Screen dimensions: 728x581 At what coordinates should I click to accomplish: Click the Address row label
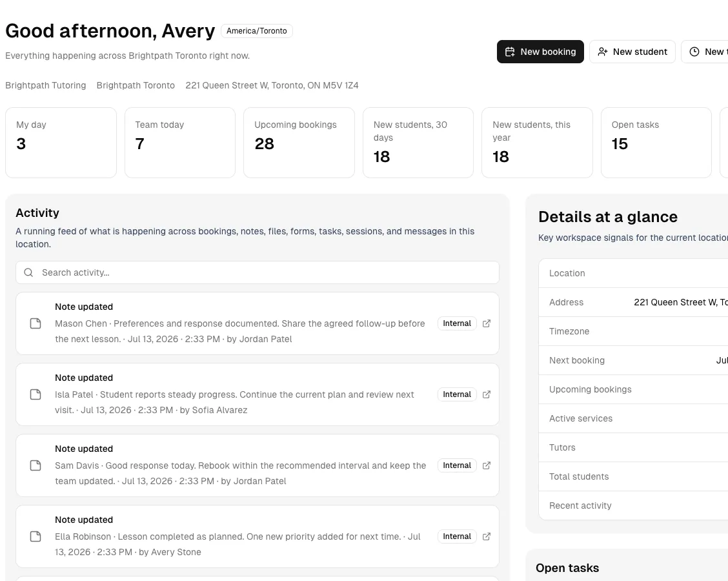pyautogui.click(x=566, y=302)
